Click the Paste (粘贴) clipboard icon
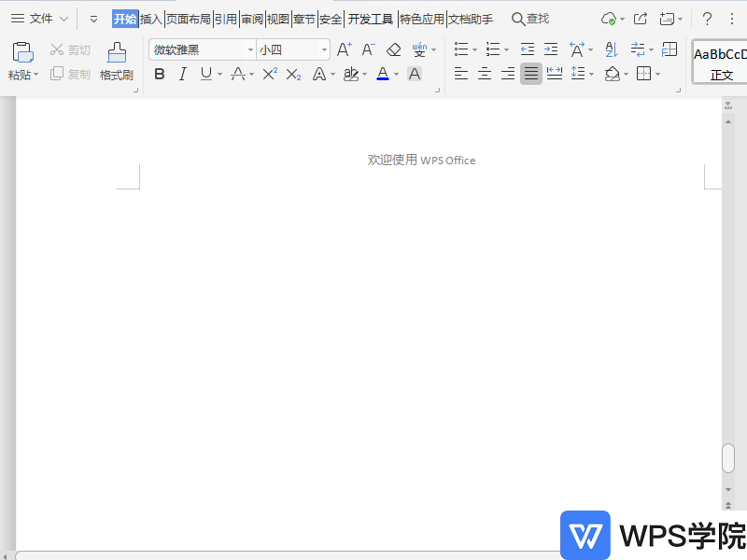Screen dimensions: 747x560 coord(22,52)
